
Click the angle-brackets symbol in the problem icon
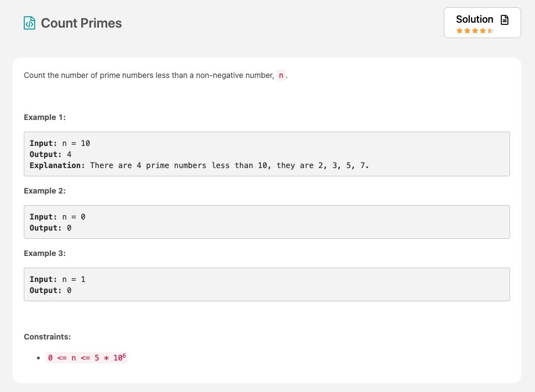tap(29, 23)
